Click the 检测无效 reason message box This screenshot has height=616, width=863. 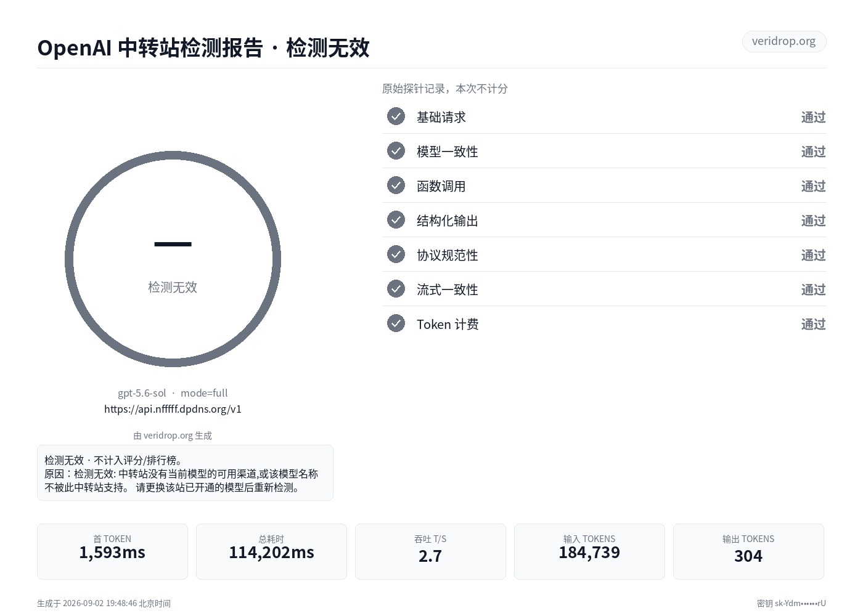(x=185, y=473)
